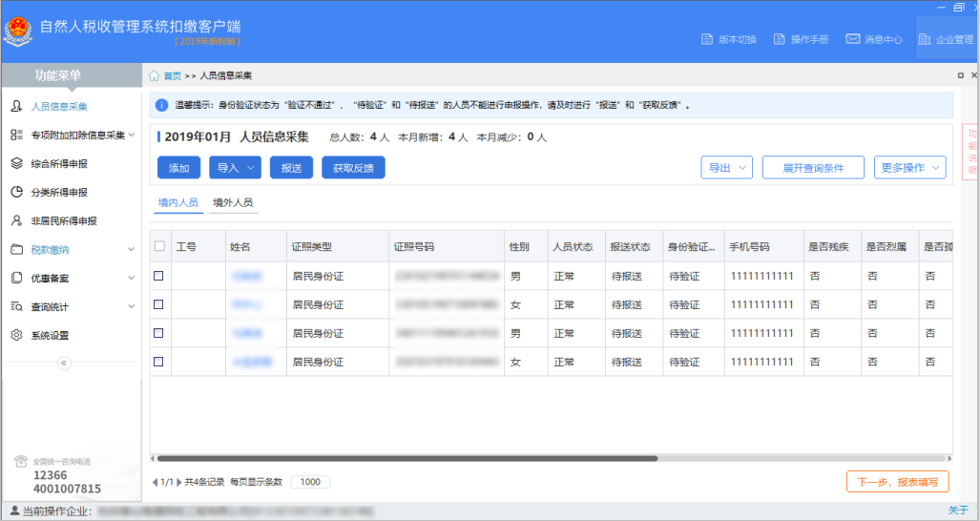Switch to the 境外人员 tab

click(x=233, y=202)
